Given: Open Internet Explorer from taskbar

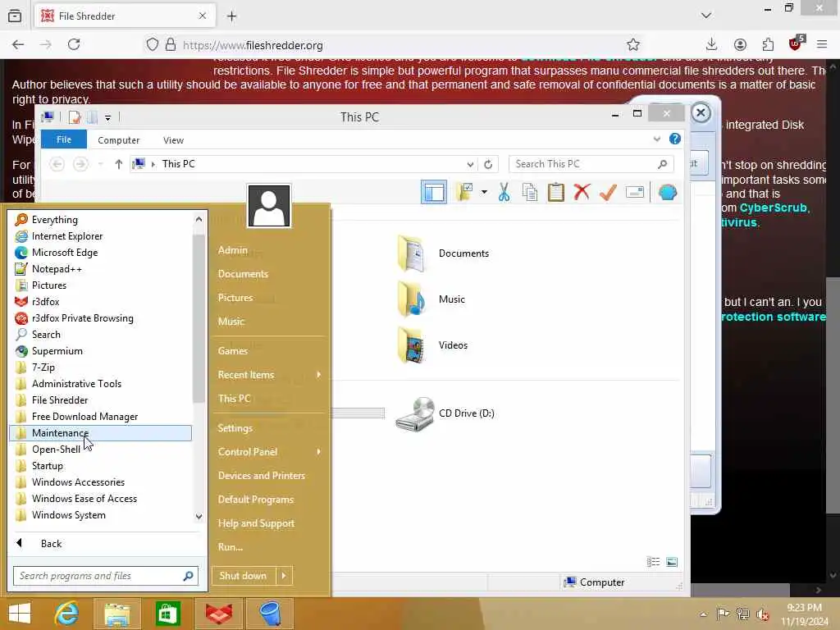Looking at the screenshot, I should pos(67,614).
